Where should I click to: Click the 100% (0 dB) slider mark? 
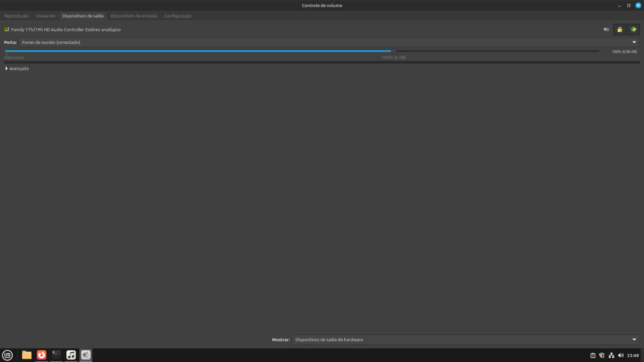point(394,58)
